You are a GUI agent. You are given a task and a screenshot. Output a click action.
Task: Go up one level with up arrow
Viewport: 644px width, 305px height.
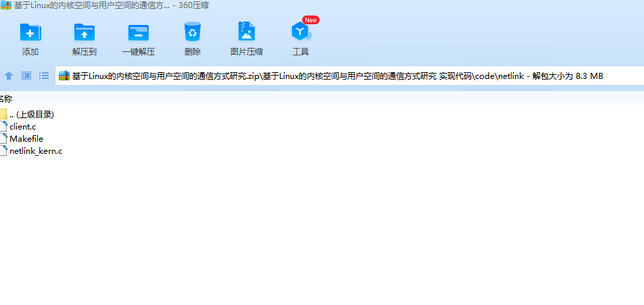(9, 76)
